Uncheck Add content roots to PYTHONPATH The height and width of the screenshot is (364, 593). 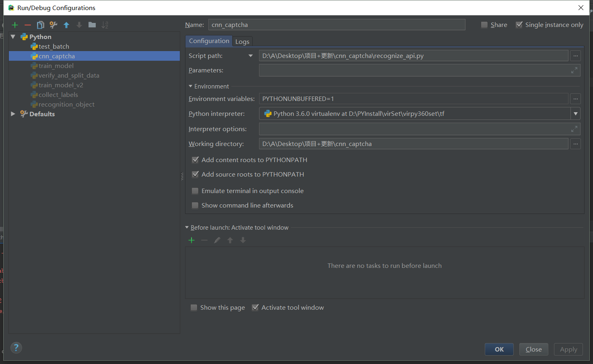coord(195,160)
